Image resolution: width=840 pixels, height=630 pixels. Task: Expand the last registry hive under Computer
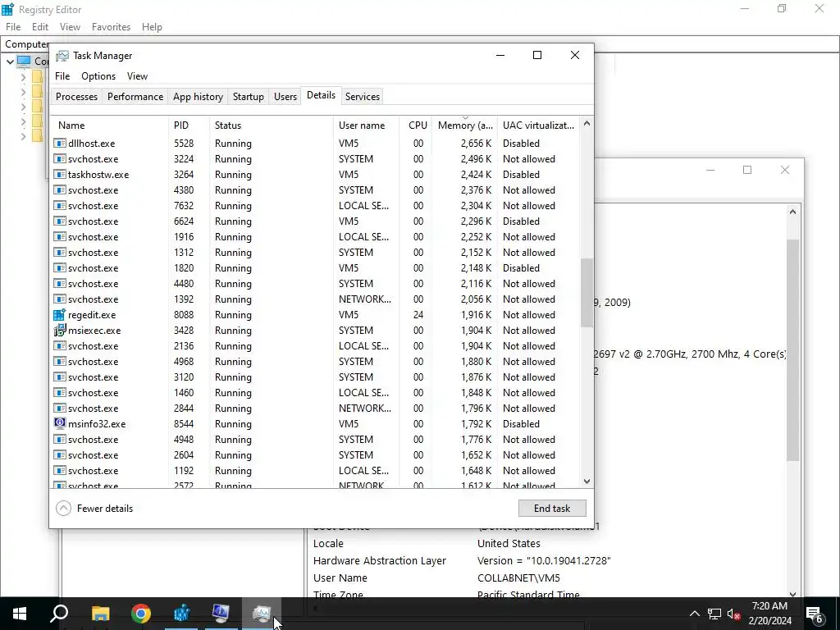[x=23, y=137]
